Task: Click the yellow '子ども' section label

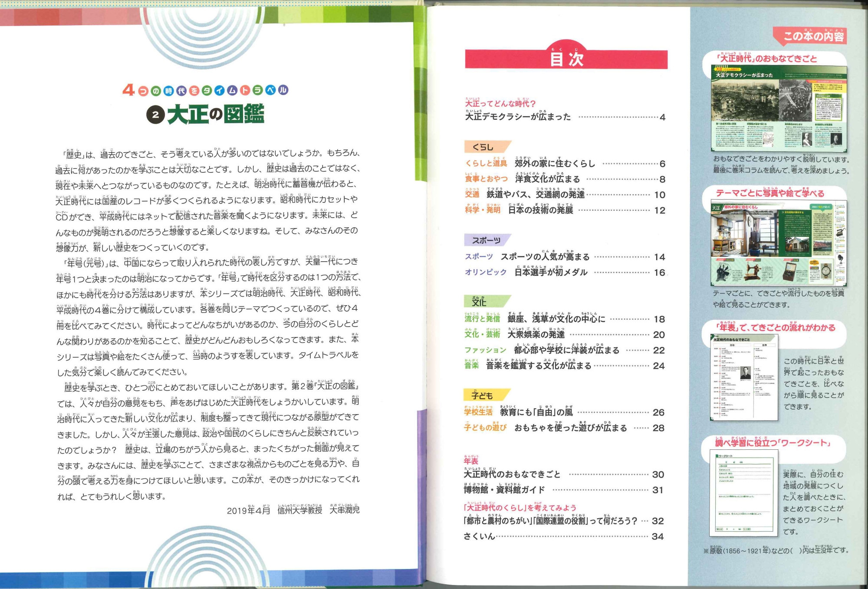Action: 486,395
